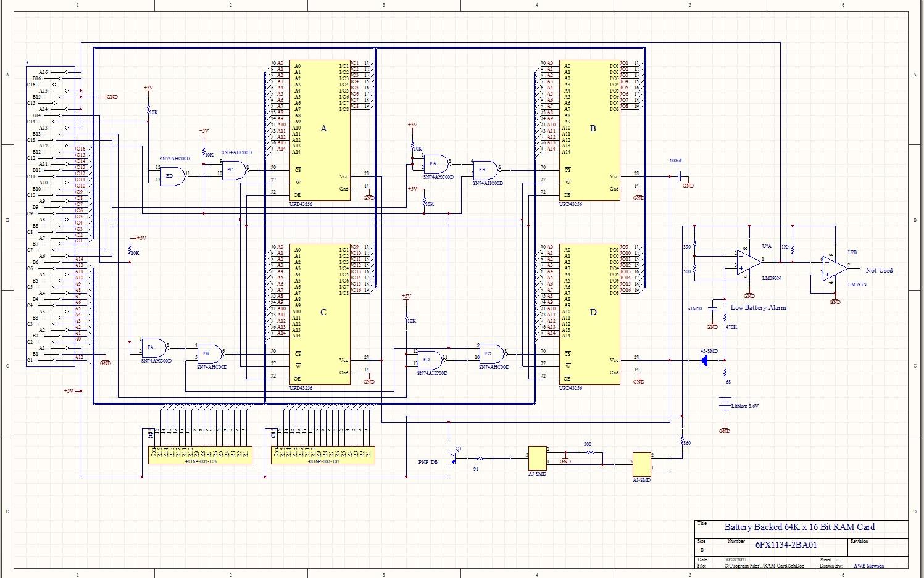The height and width of the screenshot is (578, 924).
Task: Click the 'Vcc' pin label on chip A
Action: point(344,176)
